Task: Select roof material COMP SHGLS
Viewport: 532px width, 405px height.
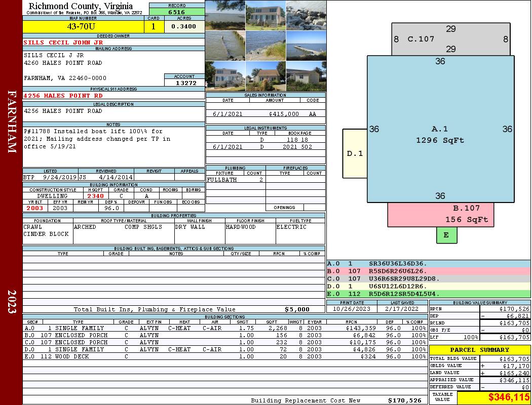Action: [x=143, y=227]
